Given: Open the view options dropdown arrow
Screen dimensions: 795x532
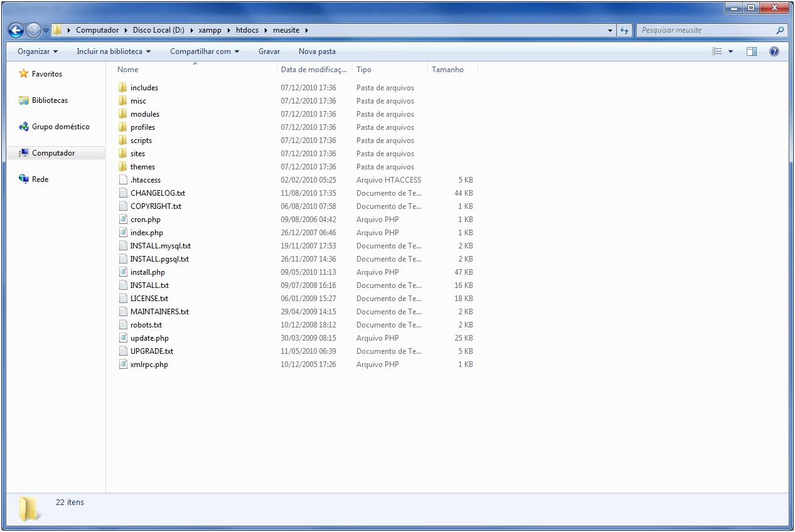Looking at the screenshot, I should (730, 51).
